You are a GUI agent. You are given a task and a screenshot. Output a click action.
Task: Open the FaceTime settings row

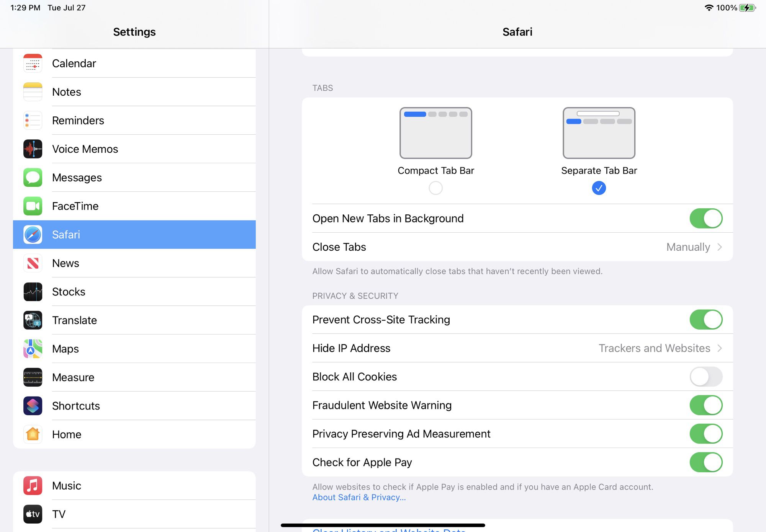click(x=134, y=206)
